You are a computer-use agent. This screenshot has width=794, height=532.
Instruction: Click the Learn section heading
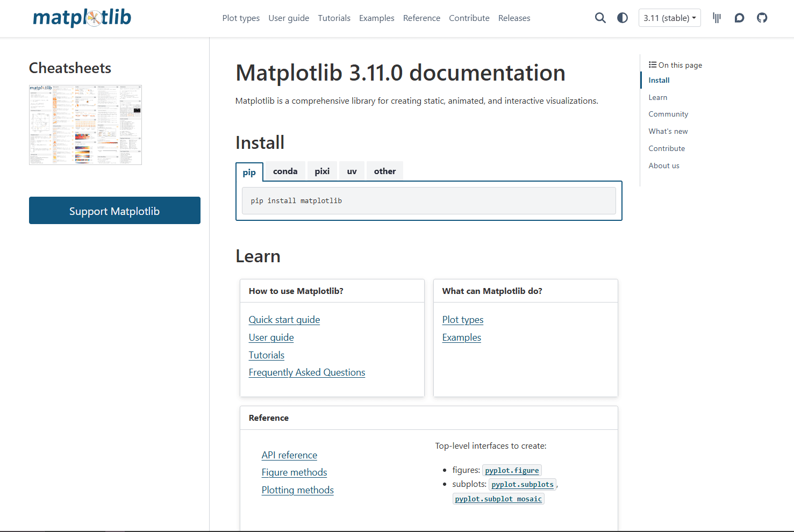(258, 256)
